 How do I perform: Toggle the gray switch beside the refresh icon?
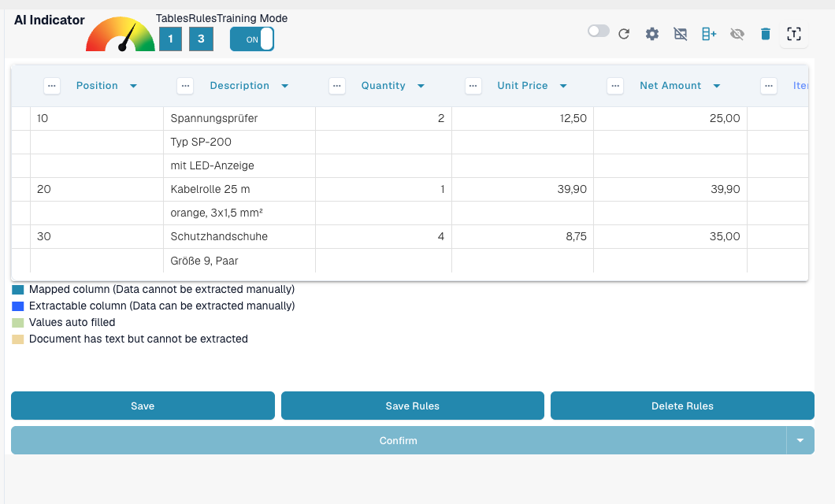(x=599, y=31)
